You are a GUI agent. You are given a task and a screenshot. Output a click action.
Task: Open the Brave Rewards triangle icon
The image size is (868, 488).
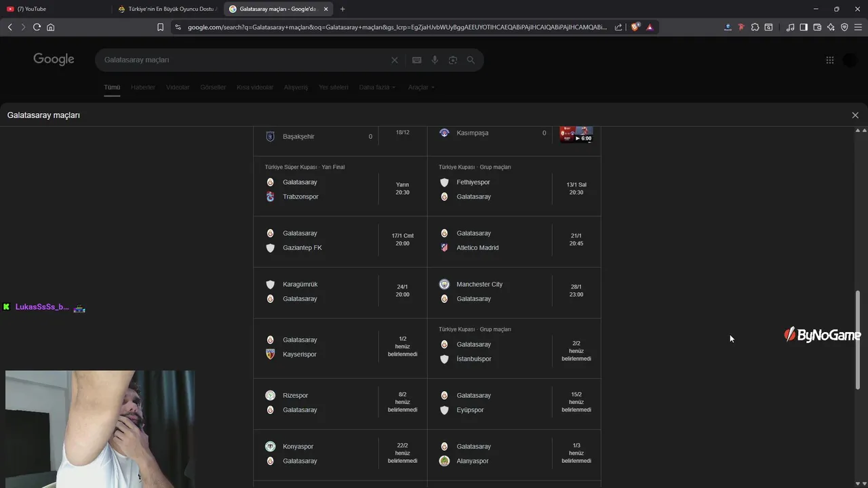tap(650, 27)
